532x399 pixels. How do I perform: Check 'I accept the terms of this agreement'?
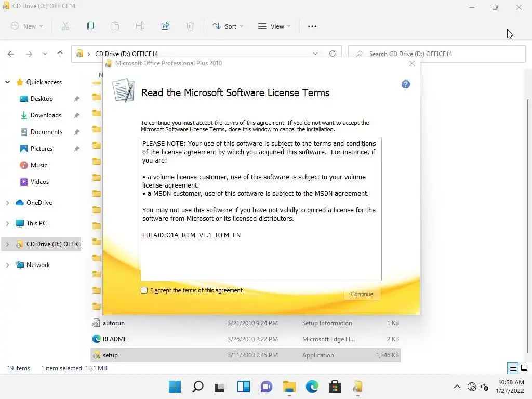[x=144, y=290]
